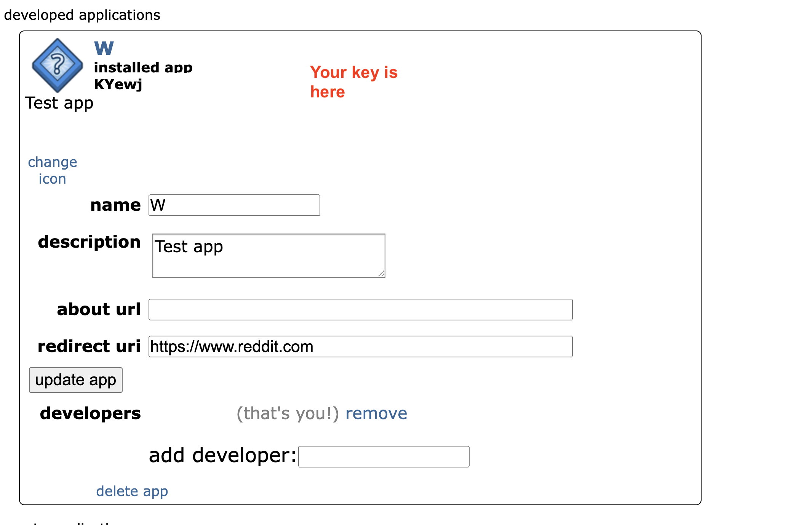Click the blue question-mark app icon
Viewport: 812px width, 525px height.
[57, 65]
